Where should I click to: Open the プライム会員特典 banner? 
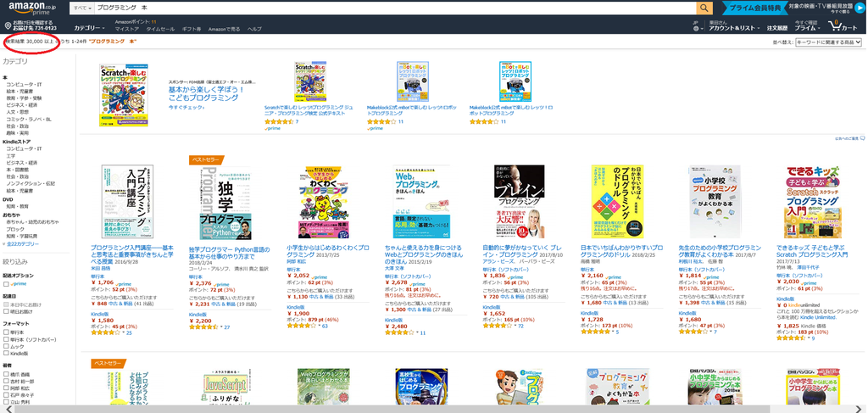point(754,8)
